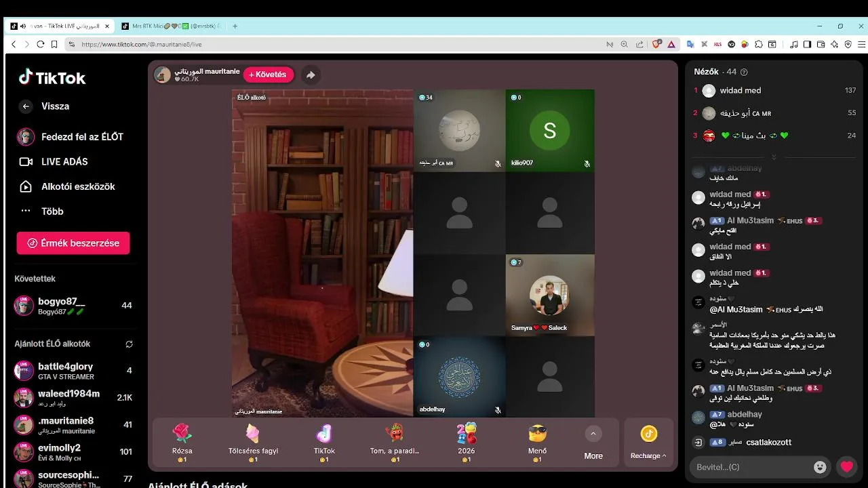Select guest tile abdelhay
The width and height of the screenshot is (868, 488).
click(x=459, y=378)
